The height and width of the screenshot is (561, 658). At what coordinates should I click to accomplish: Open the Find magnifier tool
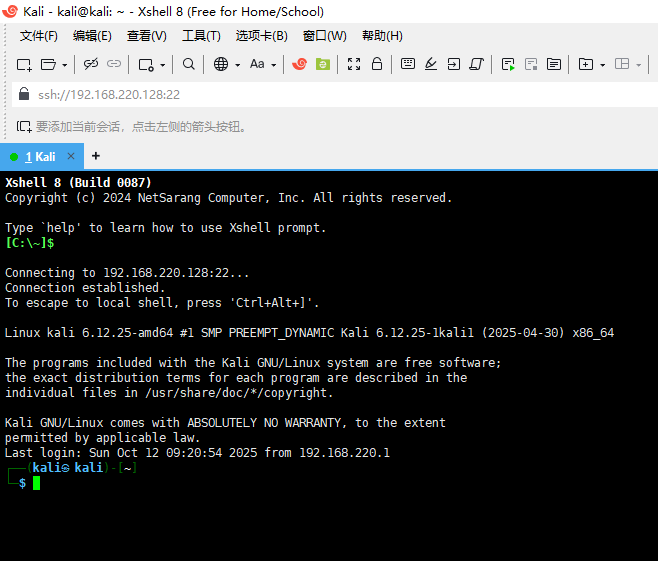(x=189, y=64)
